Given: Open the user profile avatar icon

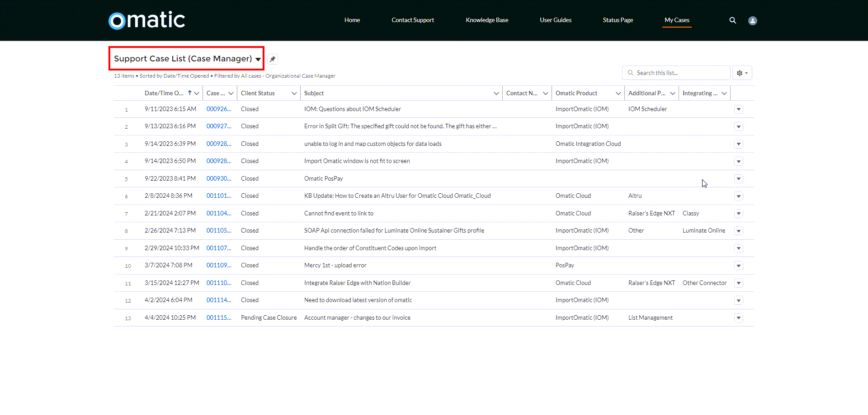Looking at the screenshot, I should pos(753,21).
